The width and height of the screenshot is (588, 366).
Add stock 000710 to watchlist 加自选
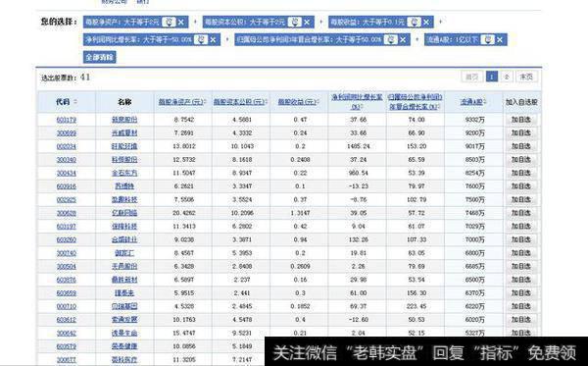point(521,307)
